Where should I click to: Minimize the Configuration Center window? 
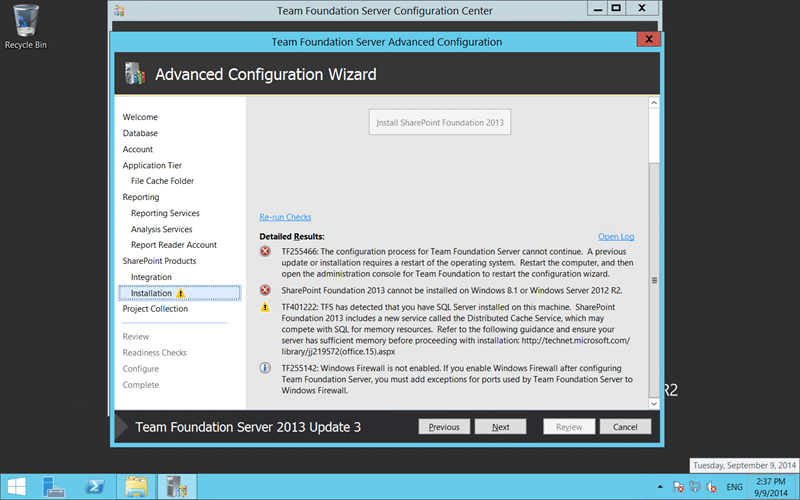pyautogui.click(x=598, y=8)
